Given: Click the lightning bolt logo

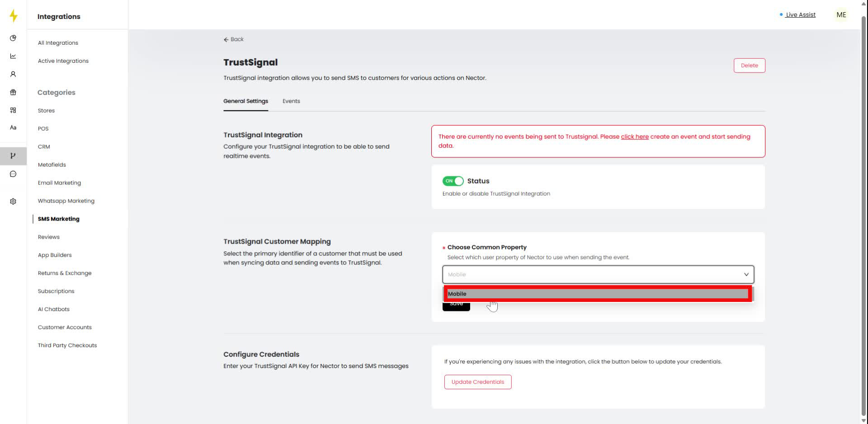Looking at the screenshot, I should pyautogui.click(x=13, y=15).
